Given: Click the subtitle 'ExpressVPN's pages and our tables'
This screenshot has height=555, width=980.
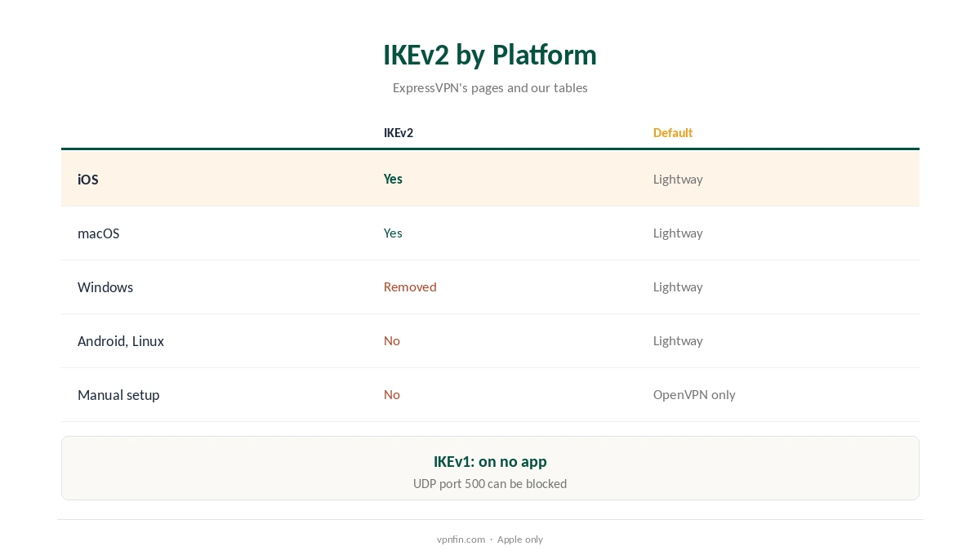Looking at the screenshot, I should [490, 87].
